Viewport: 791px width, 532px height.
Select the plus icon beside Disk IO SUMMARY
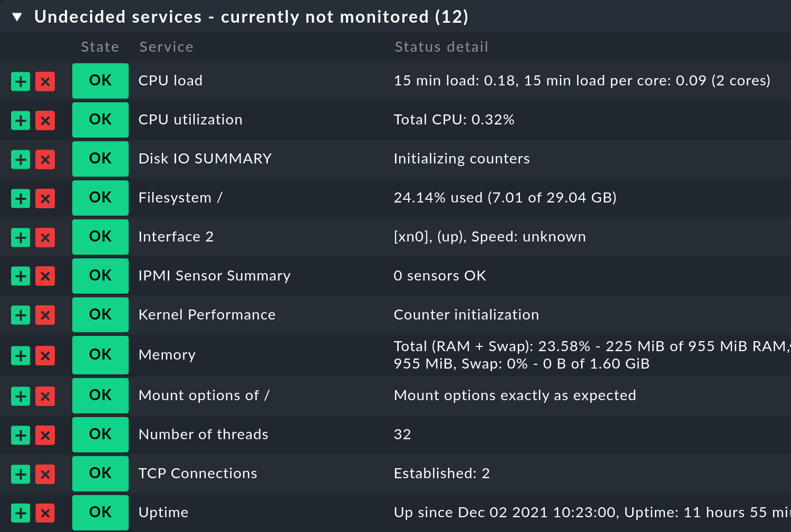point(21,159)
